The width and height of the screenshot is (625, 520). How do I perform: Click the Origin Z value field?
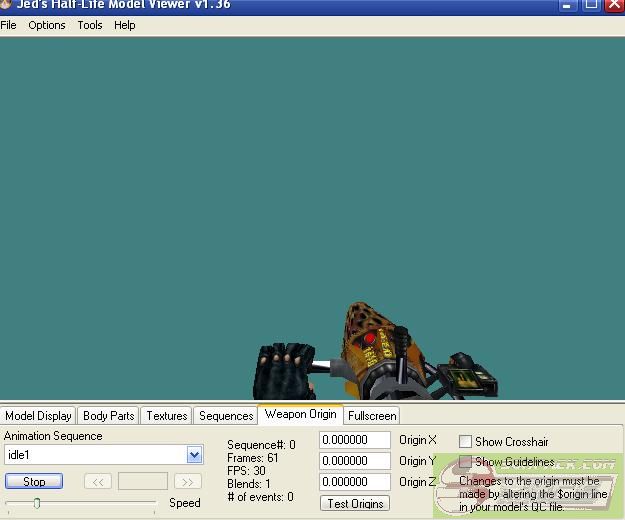coord(355,482)
